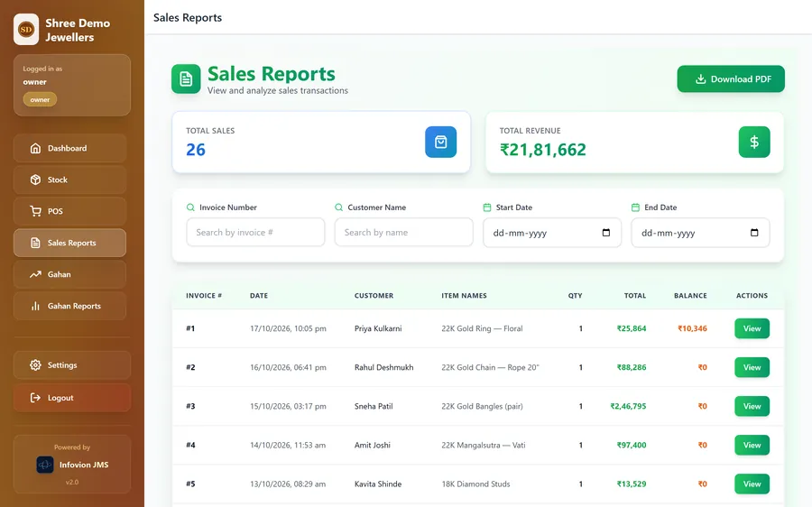The image size is (812, 507).
Task: Click the Sales Reports document icon in sidebar
Action: tap(35, 243)
